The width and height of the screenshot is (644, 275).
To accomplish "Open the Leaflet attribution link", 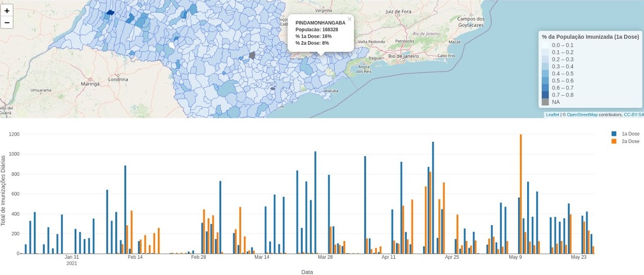I will tap(552, 115).
